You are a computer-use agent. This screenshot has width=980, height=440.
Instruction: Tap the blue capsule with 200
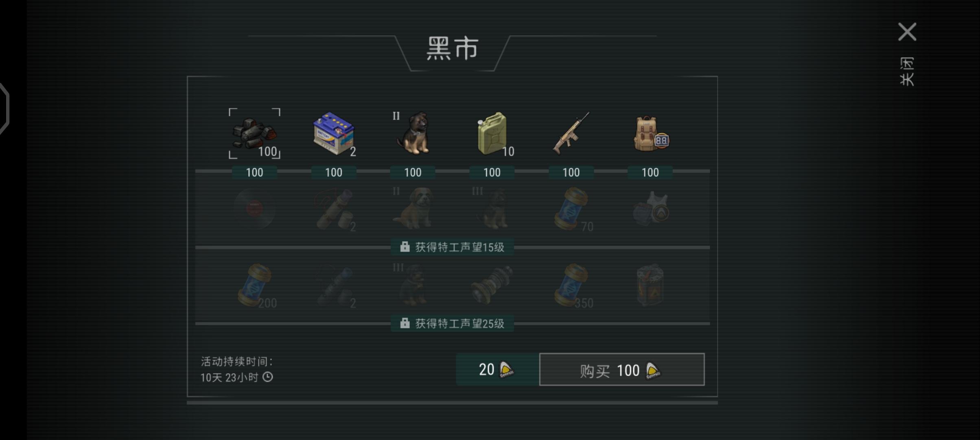[x=256, y=286]
